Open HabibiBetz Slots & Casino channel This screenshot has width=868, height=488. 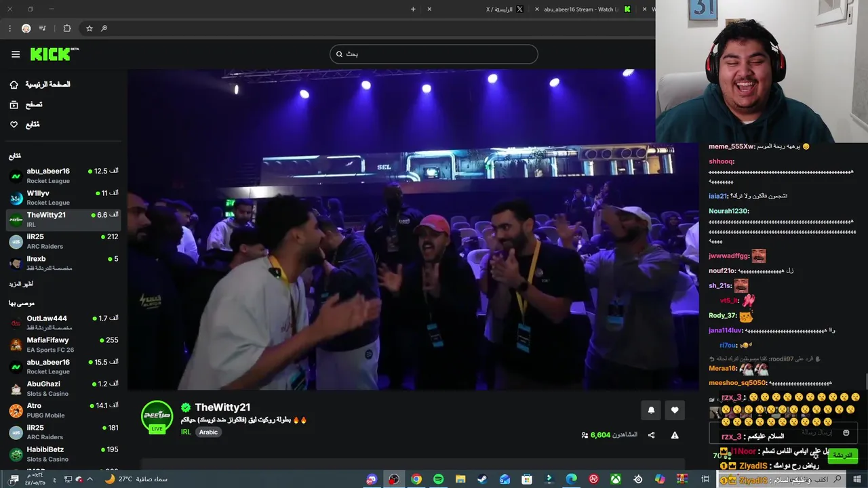coord(63,454)
